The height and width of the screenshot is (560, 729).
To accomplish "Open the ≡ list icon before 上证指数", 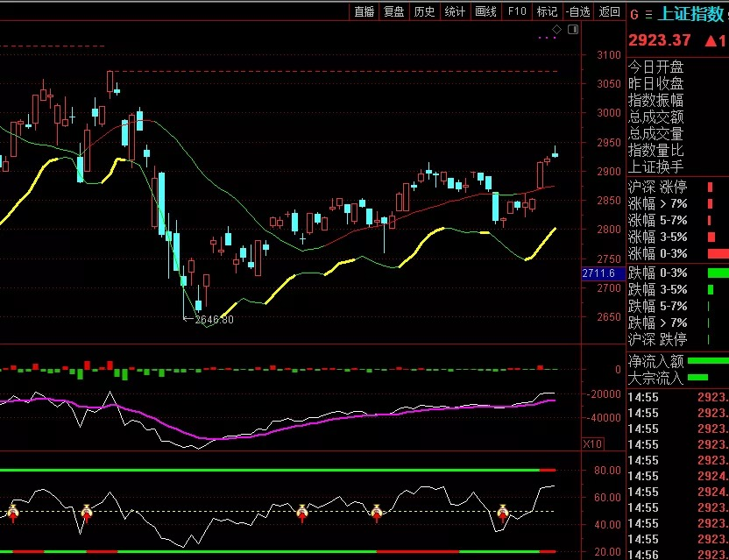I will (648, 15).
